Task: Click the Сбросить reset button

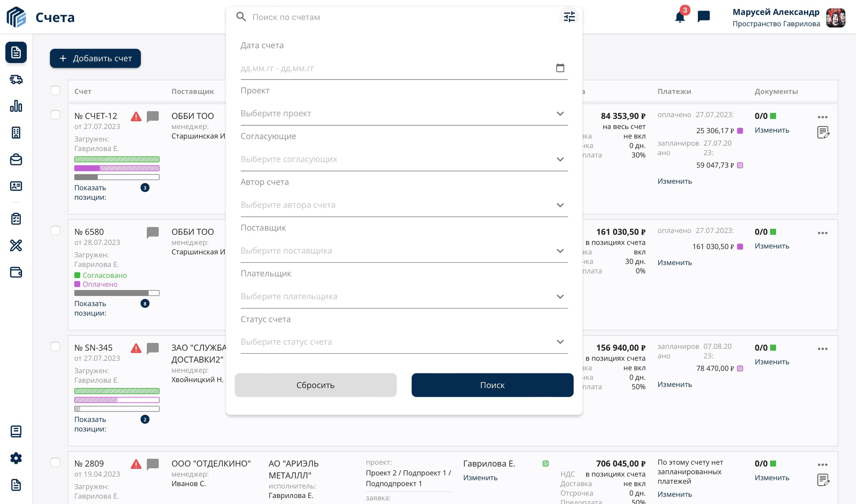Action: point(316,385)
